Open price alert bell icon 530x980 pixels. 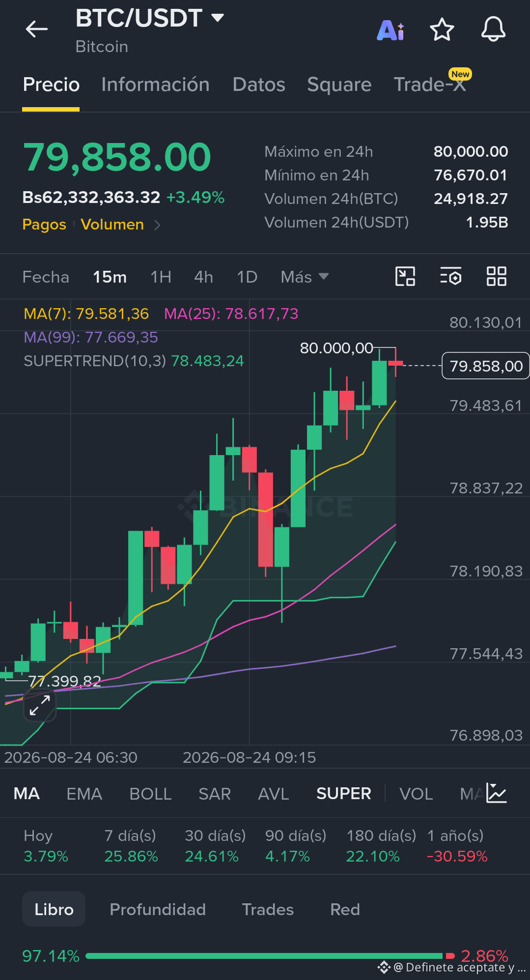[x=493, y=29]
